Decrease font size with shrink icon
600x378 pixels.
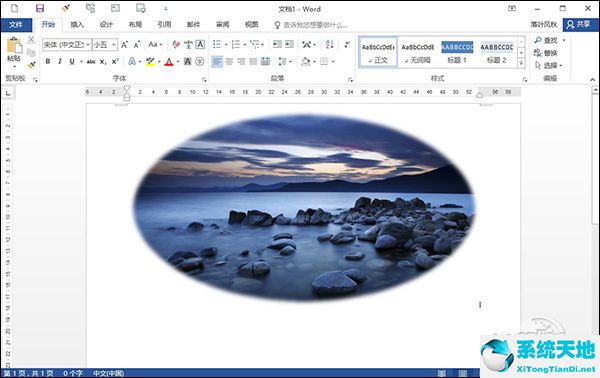click(x=137, y=45)
